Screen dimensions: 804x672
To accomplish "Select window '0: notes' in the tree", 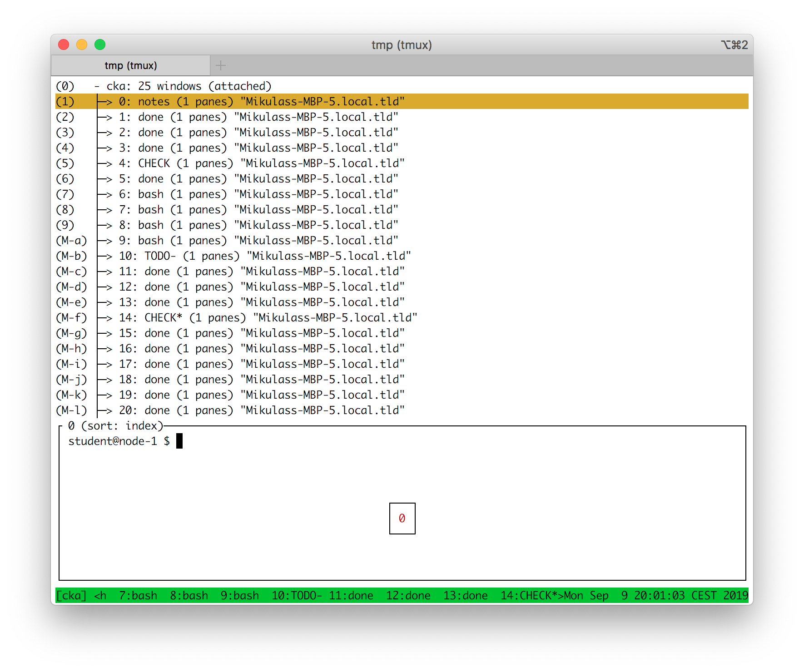I will click(402, 102).
